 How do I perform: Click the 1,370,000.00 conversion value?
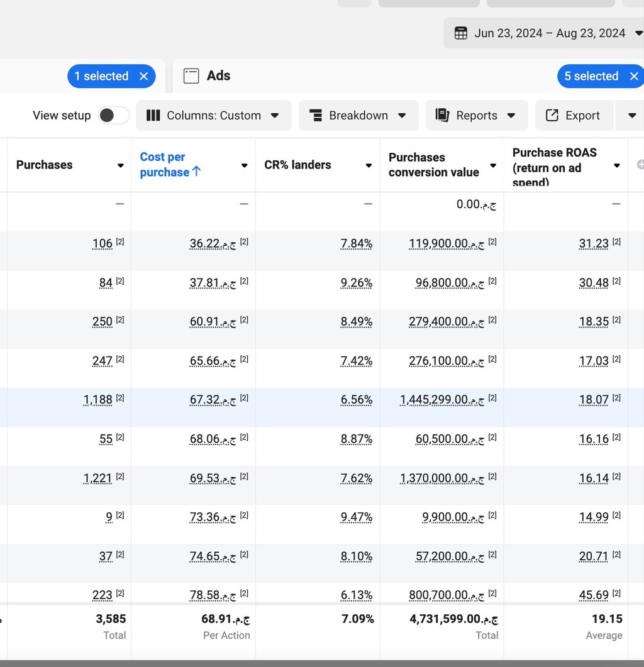tap(442, 478)
